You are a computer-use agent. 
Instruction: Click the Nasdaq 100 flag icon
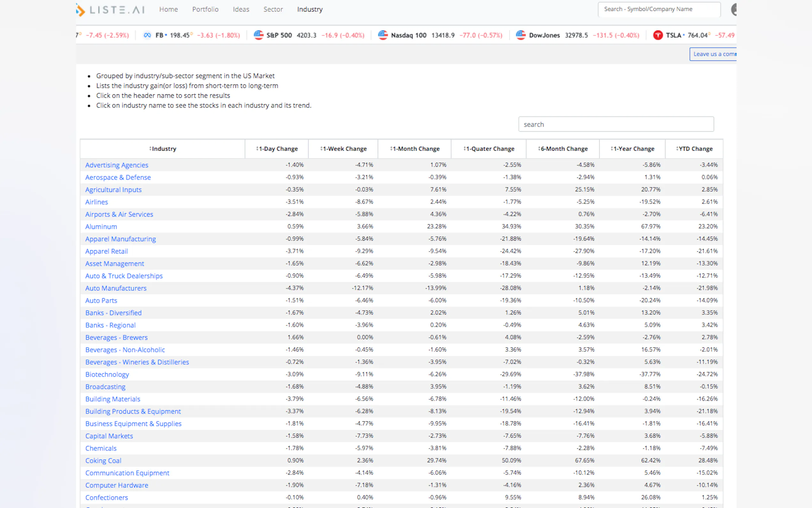click(383, 35)
